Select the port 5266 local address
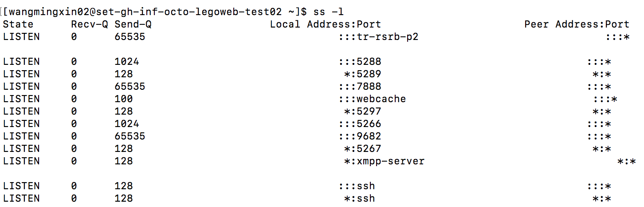 (360, 123)
